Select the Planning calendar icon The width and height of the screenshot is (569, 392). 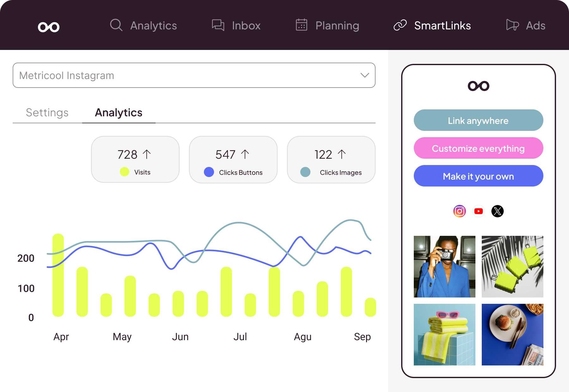click(x=301, y=25)
